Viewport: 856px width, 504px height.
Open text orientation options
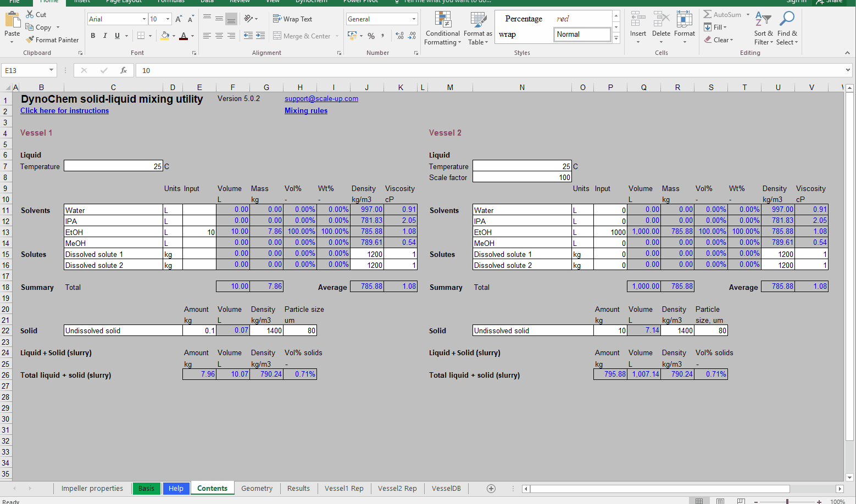(251, 19)
